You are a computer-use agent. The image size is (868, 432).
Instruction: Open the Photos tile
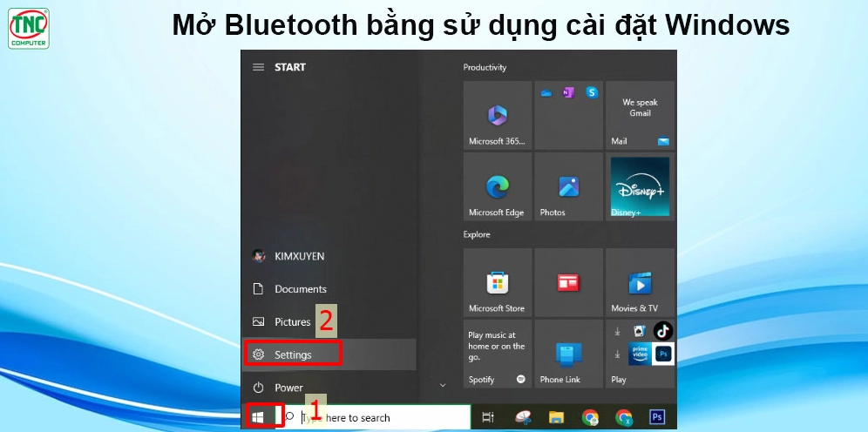click(x=568, y=186)
